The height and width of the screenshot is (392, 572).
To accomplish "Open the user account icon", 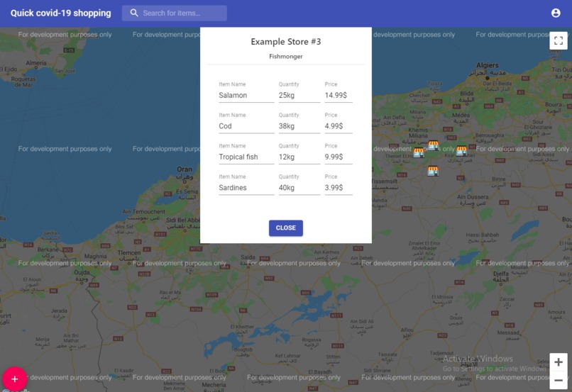I will tap(556, 13).
